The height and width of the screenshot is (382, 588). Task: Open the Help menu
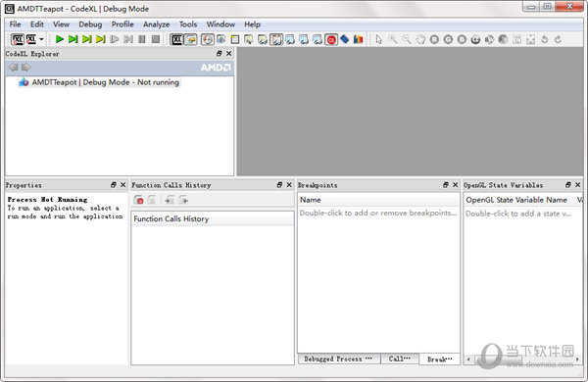pyautogui.click(x=253, y=24)
